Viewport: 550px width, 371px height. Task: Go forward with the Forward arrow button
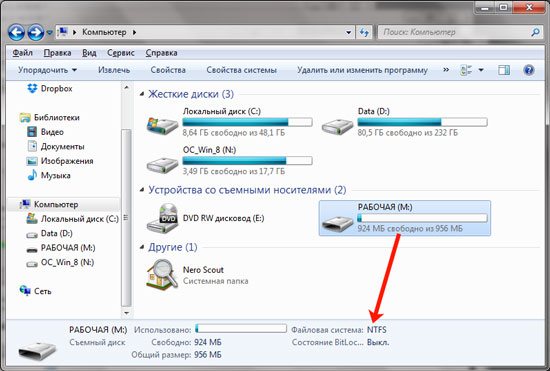click(36, 32)
